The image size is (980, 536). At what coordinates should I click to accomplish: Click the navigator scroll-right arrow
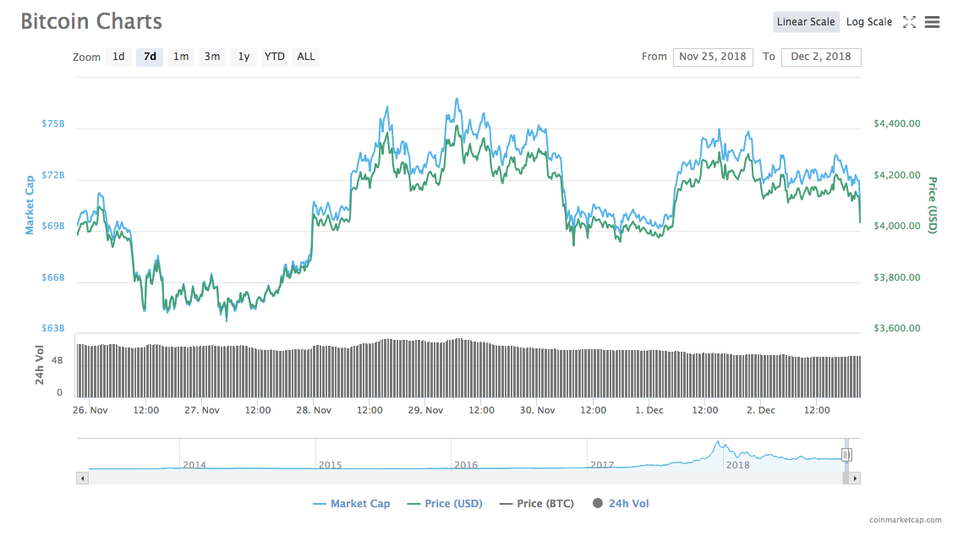click(855, 479)
